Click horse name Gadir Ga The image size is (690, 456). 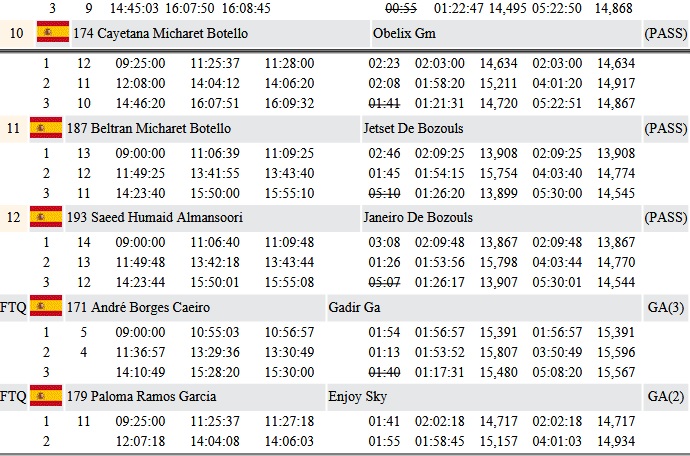(354, 307)
